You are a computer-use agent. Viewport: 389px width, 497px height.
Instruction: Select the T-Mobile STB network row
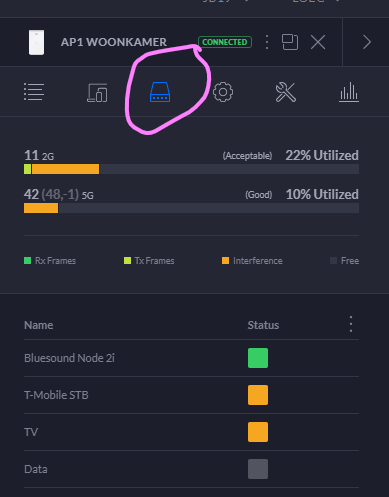[x=191, y=395]
